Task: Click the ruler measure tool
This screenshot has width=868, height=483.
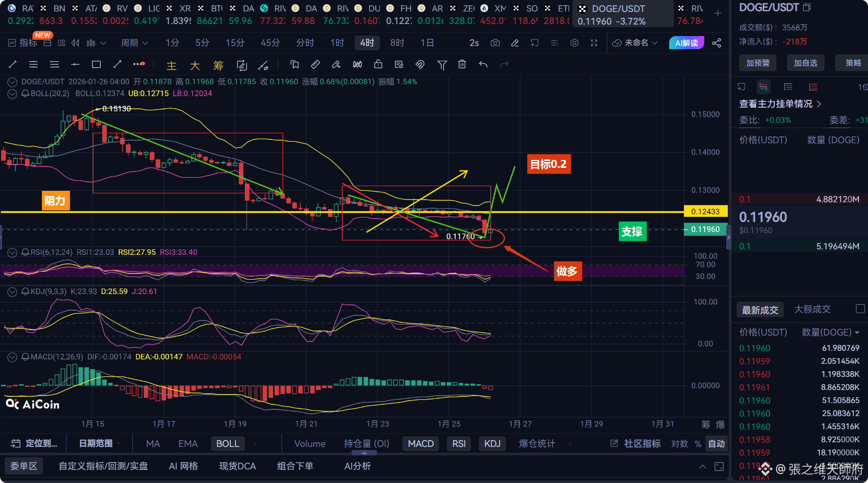Action: click(x=315, y=64)
